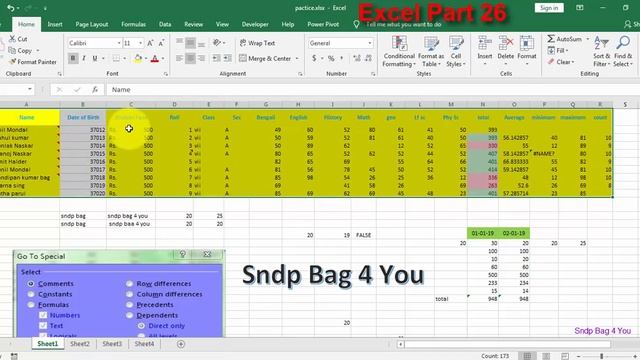Open the Name Box dropdown arrow
The image size is (640, 360).
pyautogui.click(x=30, y=89)
